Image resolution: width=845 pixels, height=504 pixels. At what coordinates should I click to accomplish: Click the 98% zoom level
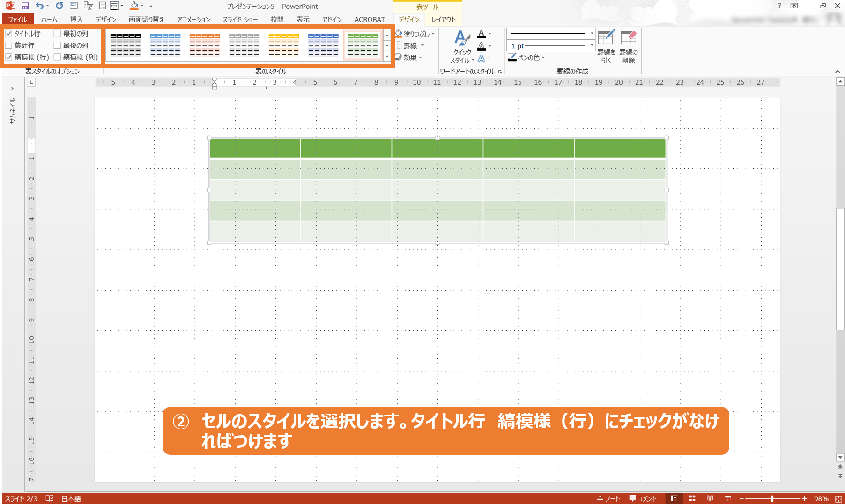[x=821, y=499]
